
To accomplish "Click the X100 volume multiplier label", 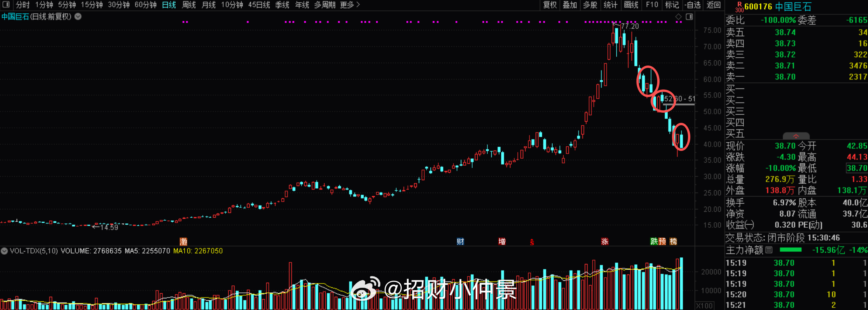I will pos(704,306).
